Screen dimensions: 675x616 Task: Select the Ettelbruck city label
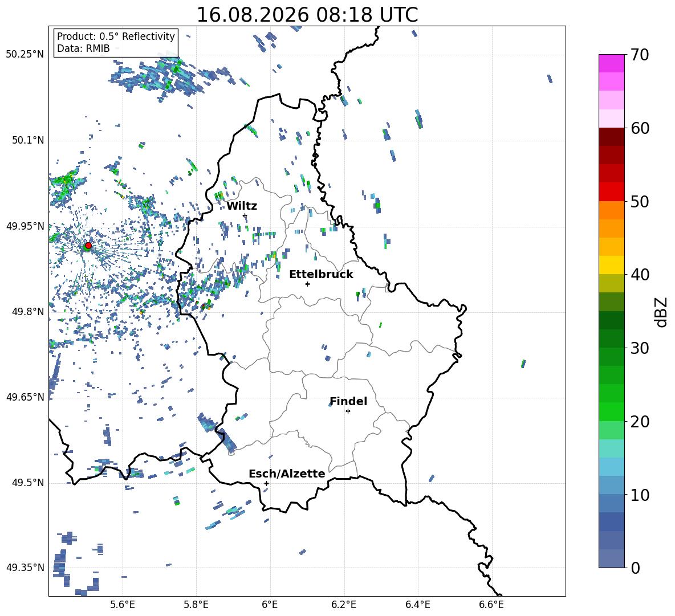coord(321,275)
